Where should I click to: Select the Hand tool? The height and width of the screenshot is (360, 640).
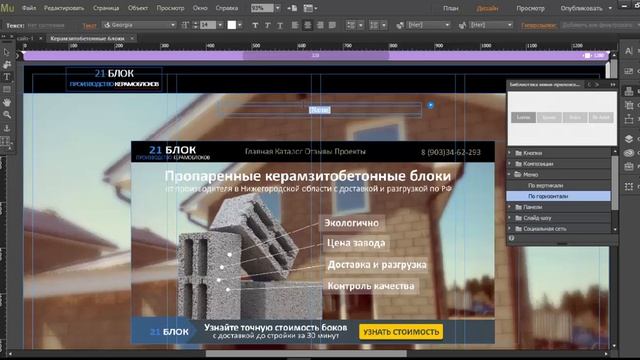pos(7,102)
